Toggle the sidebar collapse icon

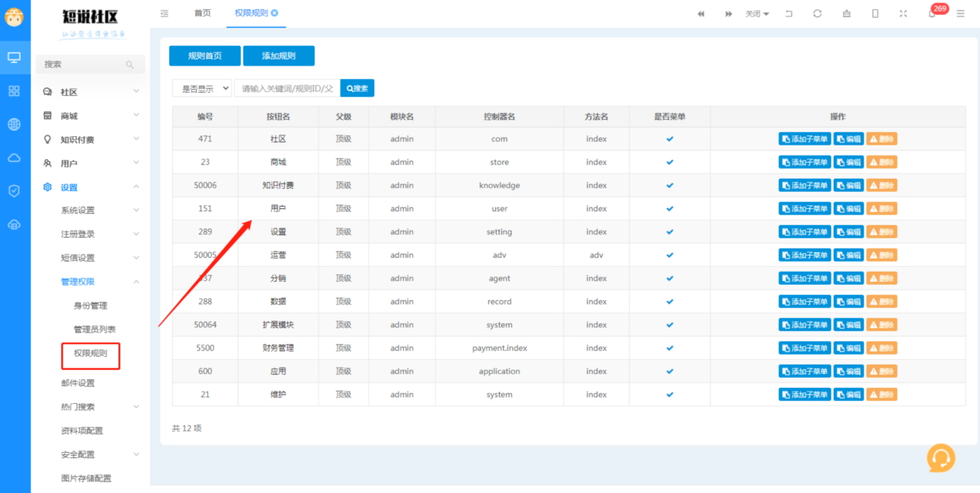click(x=164, y=14)
